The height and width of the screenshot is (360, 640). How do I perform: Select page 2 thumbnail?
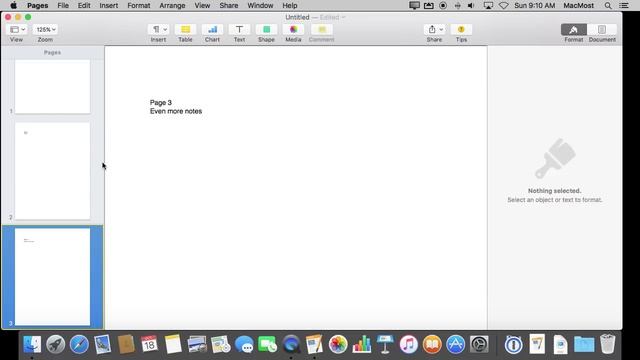click(53, 171)
